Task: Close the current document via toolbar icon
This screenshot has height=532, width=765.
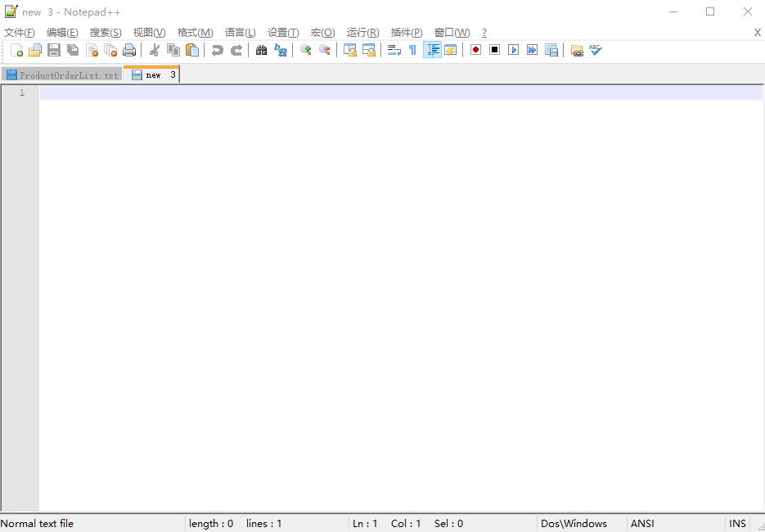Action: pos(92,50)
